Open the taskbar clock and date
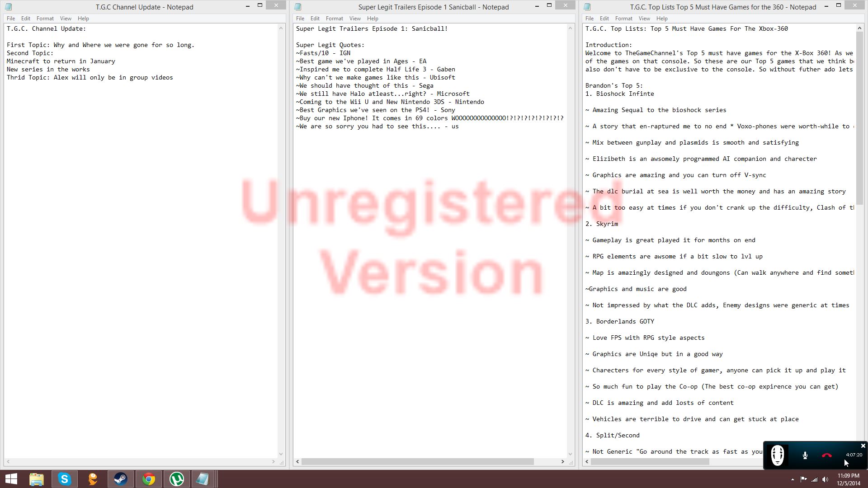 pos(848,479)
